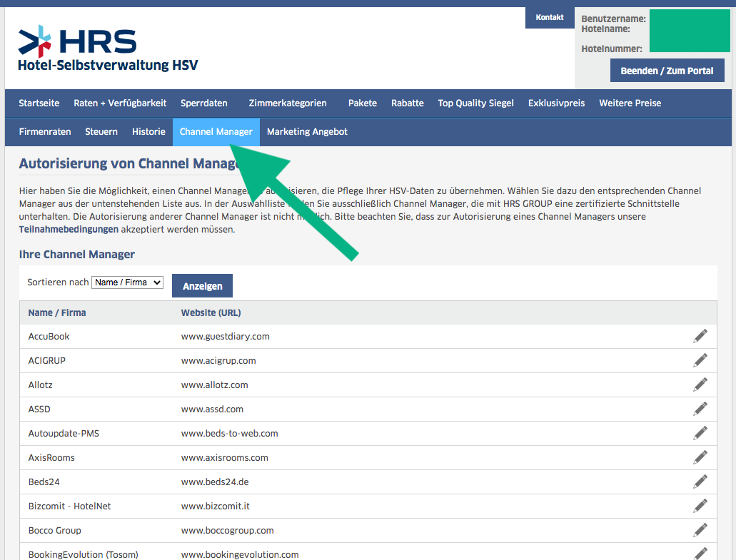Go to Top Quality Siegel

click(476, 103)
